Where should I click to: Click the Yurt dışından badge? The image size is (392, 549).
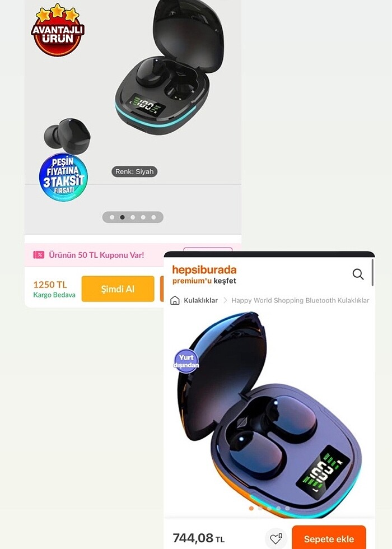point(186,361)
